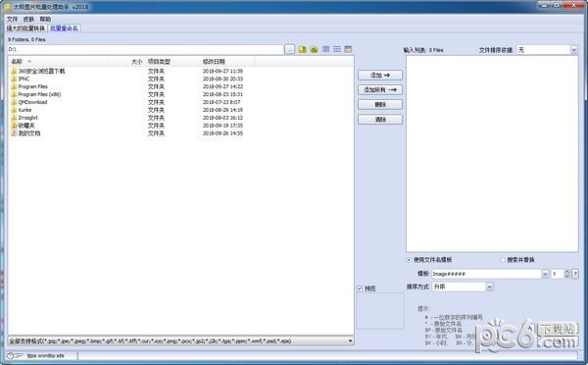The width and height of the screenshot is (588, 365).
Task: Switch to the first blue column view icon
Action: pos(326,49)
